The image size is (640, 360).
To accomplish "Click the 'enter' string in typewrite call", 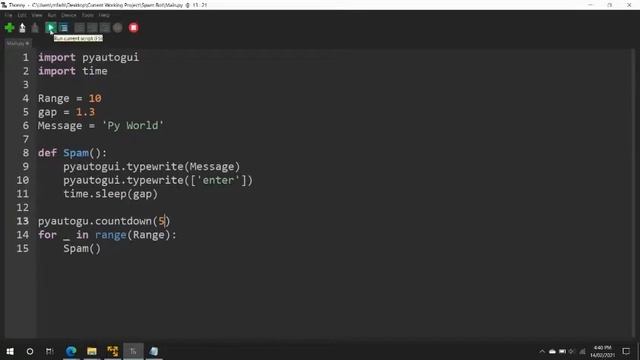I will click(x=218, y=180).
